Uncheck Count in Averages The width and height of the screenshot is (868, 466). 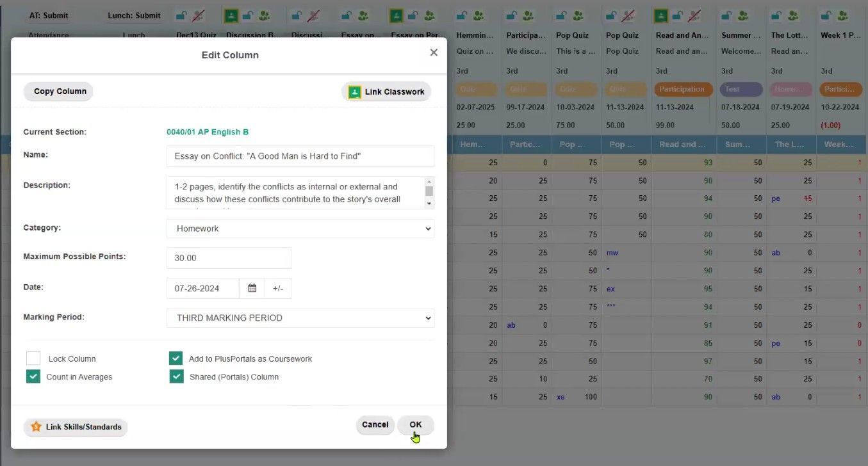point(33,376)
